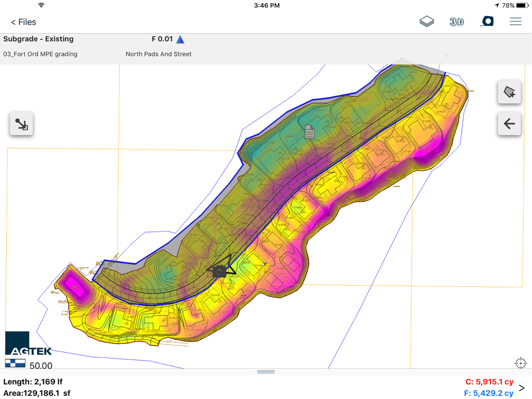Open the document note marker on map

[x=310, y=132]
